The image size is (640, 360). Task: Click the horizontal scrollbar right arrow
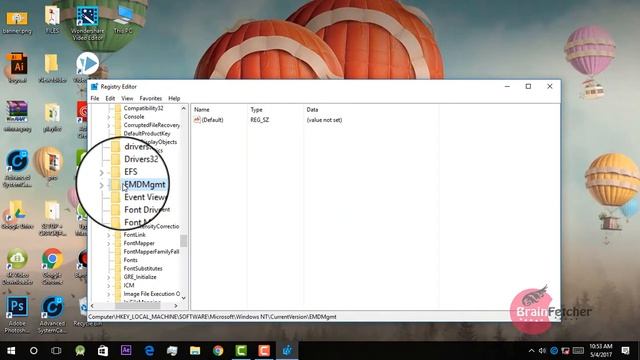click(x=176, y=306)
